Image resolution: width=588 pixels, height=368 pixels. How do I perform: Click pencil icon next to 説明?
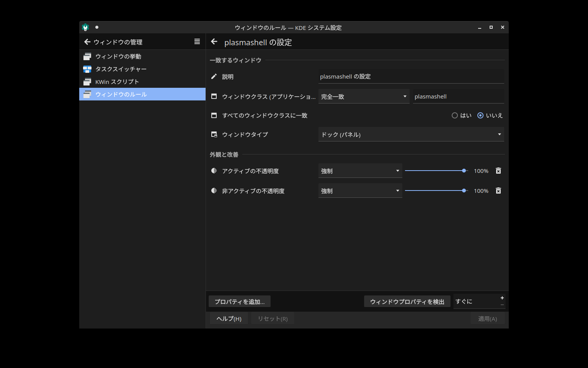coord(214,76)
